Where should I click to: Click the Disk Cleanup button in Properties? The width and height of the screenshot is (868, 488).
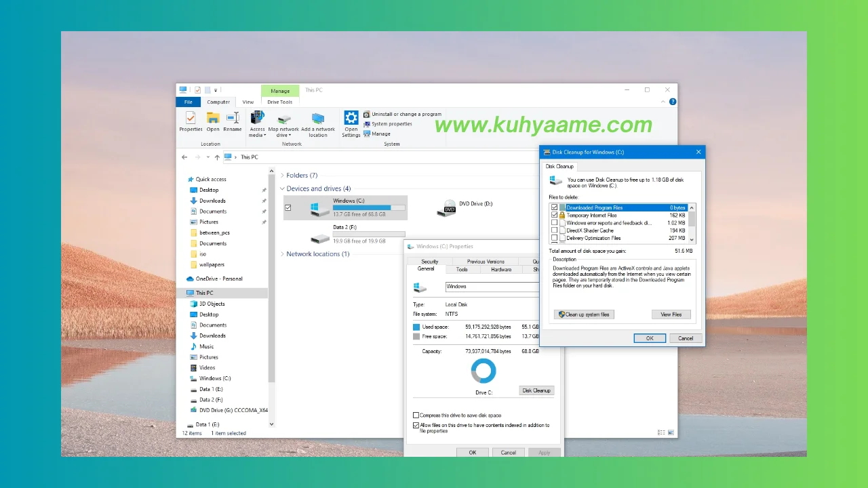536,390
